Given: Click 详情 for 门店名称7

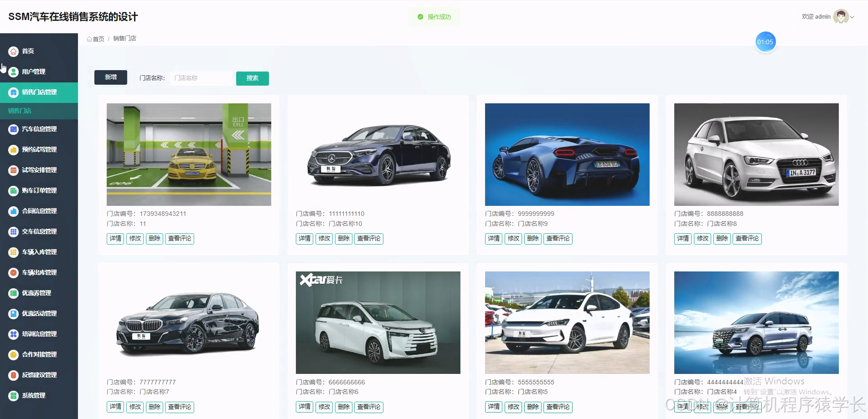Looking at the screenshot, I should [x=115, y=407].
